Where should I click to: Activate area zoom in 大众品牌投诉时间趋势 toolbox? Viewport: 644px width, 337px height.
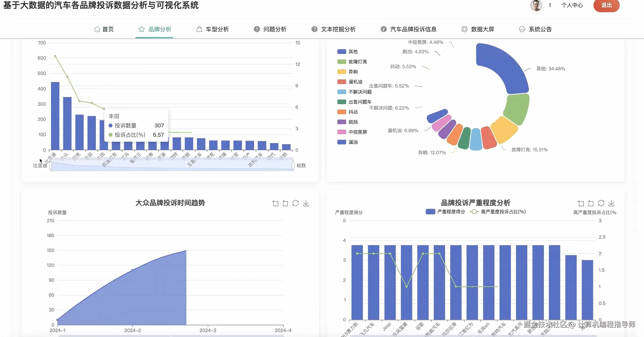click(275, 203)
